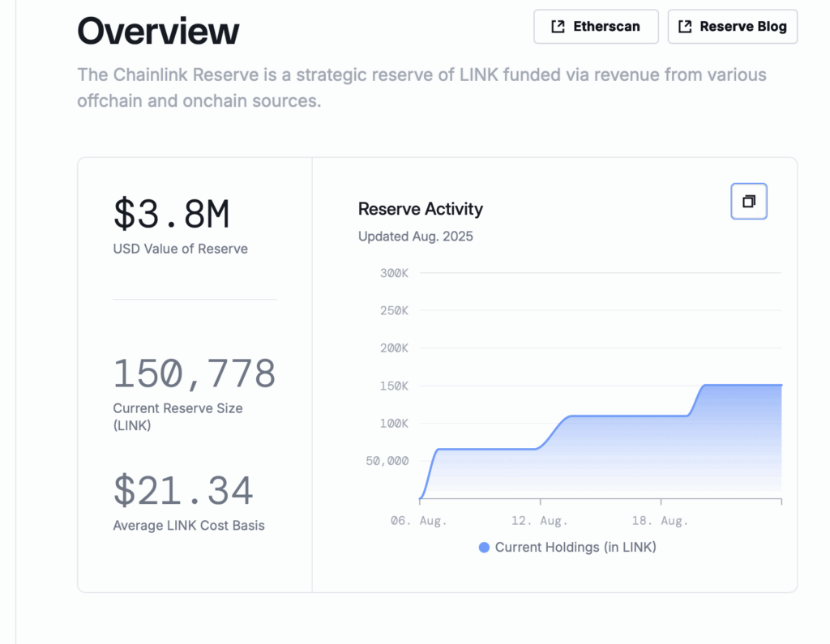Click the 12. Aug. x-axis date label
Screen dimensions: 830x644
coord(540,521)
